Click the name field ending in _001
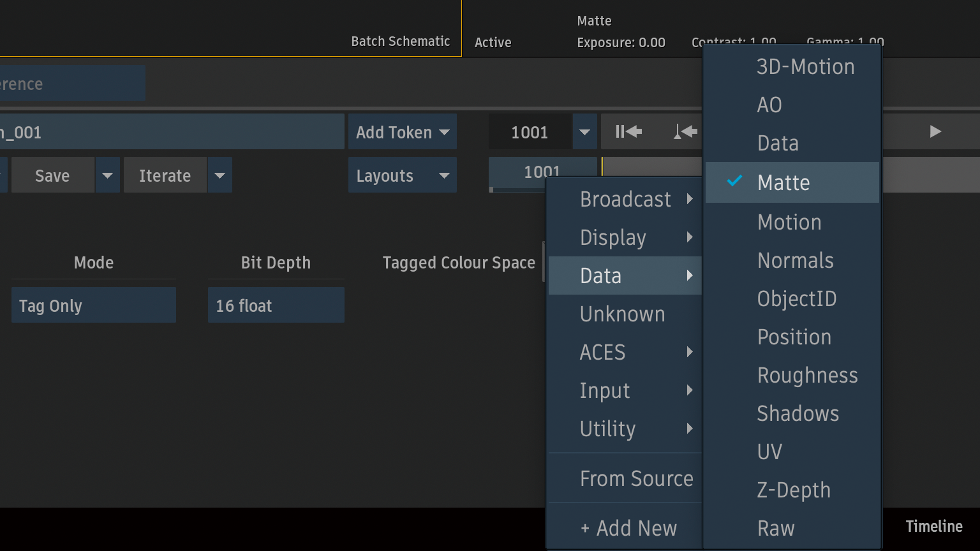Screen dimensions: 980x551 (x=171, y=132)
